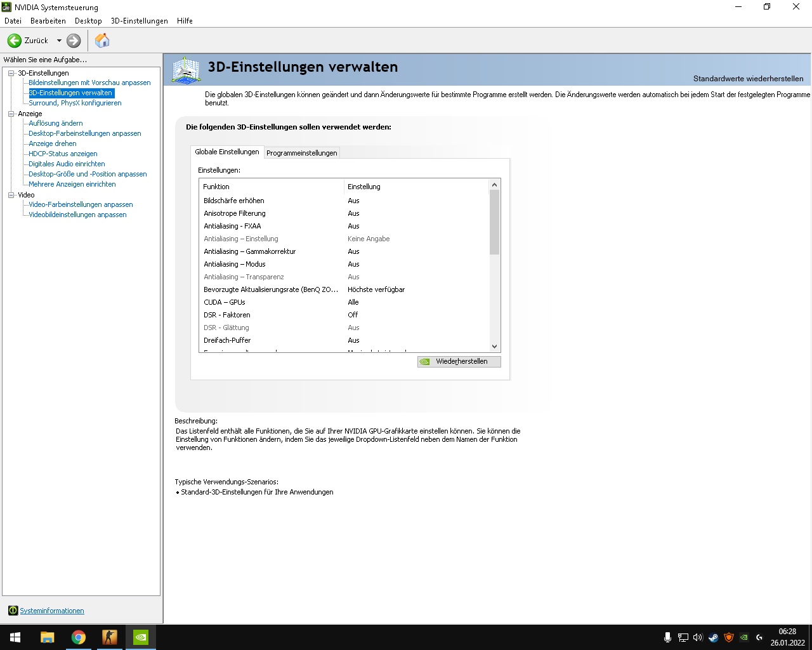
Task: Click the Steam tray icon
Action: click(713, 637)
